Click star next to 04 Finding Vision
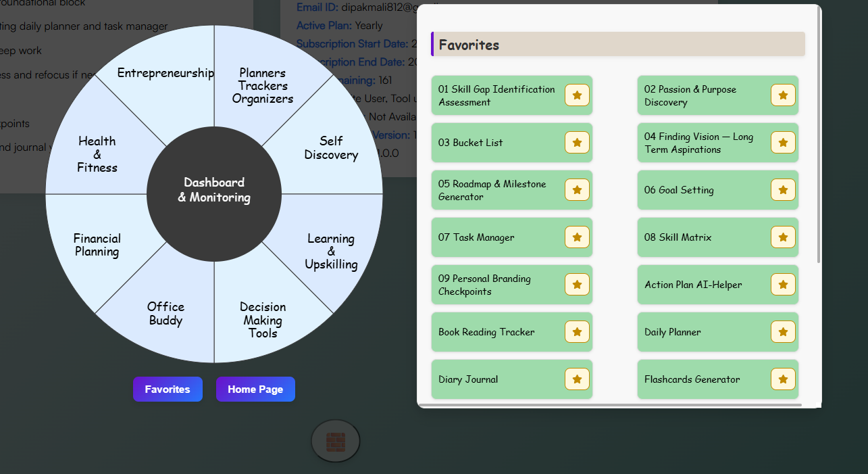868x474 pixels. [783, 143]
